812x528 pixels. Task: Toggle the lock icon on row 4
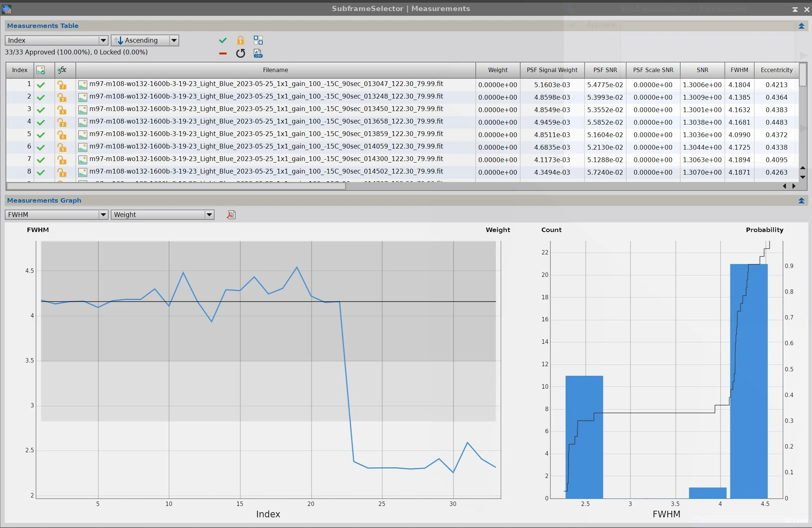click(62, 122)
